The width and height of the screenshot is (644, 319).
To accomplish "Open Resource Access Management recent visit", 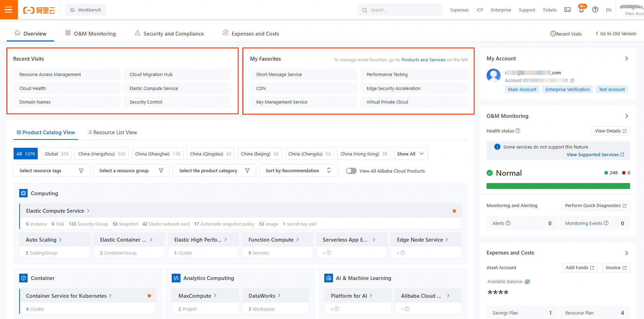I will [67, 74].
